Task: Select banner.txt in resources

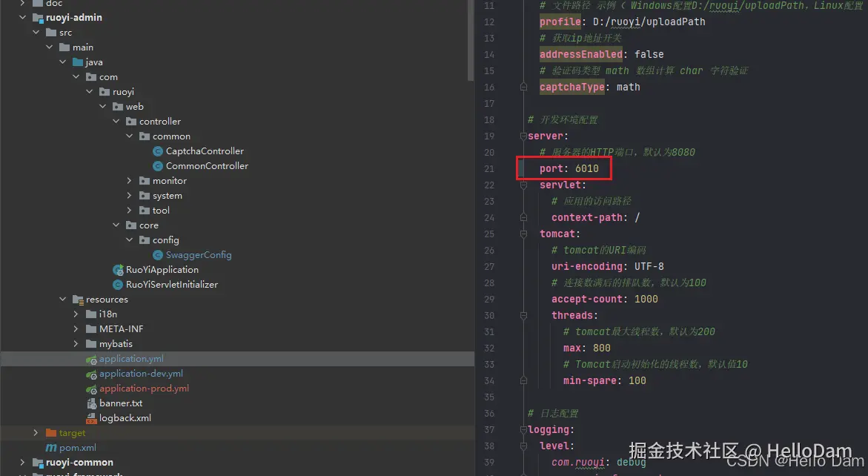Action: click(x=122, y=403)
